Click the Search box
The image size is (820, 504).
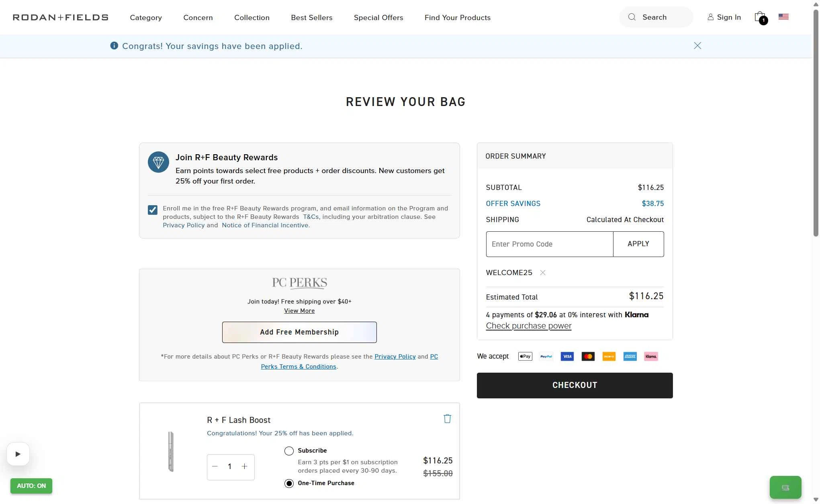point(656,17)
